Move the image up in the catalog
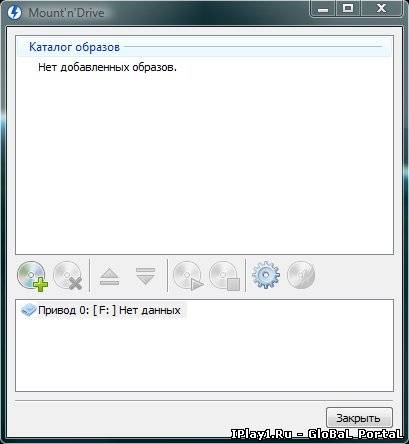409x444 pixels. [x=109, y=277]
